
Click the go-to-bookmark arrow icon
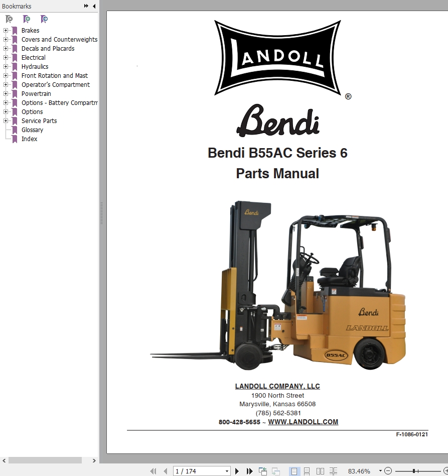click(x=44, y=19)
